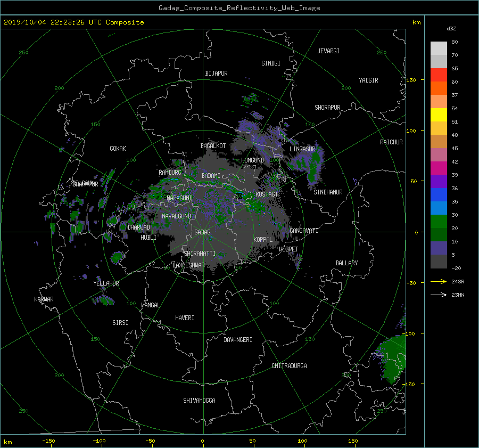Click the GANGAVATI city label
479x448 pixels.
304,231
